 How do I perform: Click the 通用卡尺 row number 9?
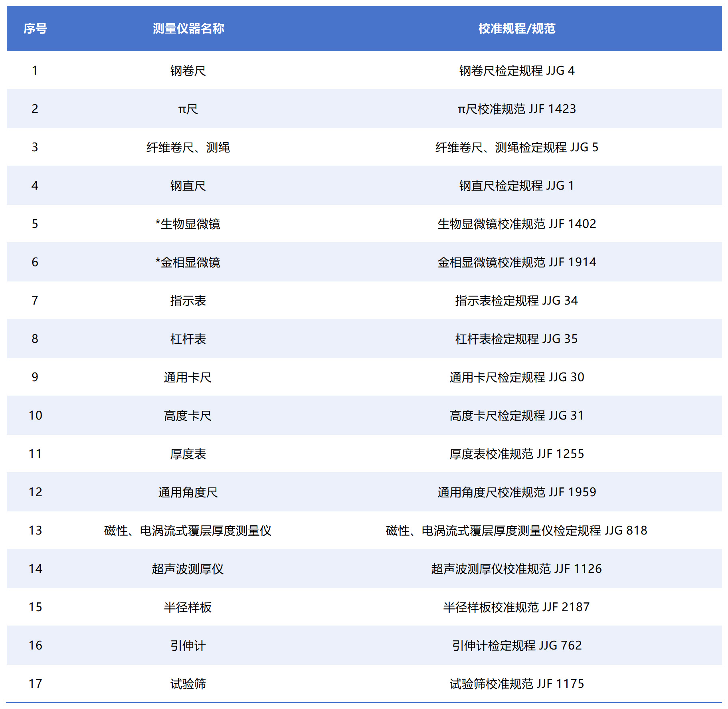(36, 377)
